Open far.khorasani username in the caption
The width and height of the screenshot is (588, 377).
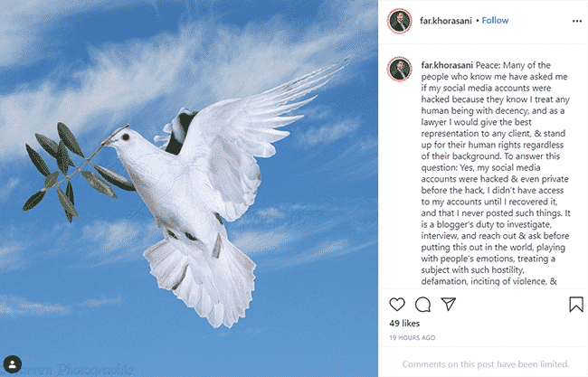click(x=447, y=65)
